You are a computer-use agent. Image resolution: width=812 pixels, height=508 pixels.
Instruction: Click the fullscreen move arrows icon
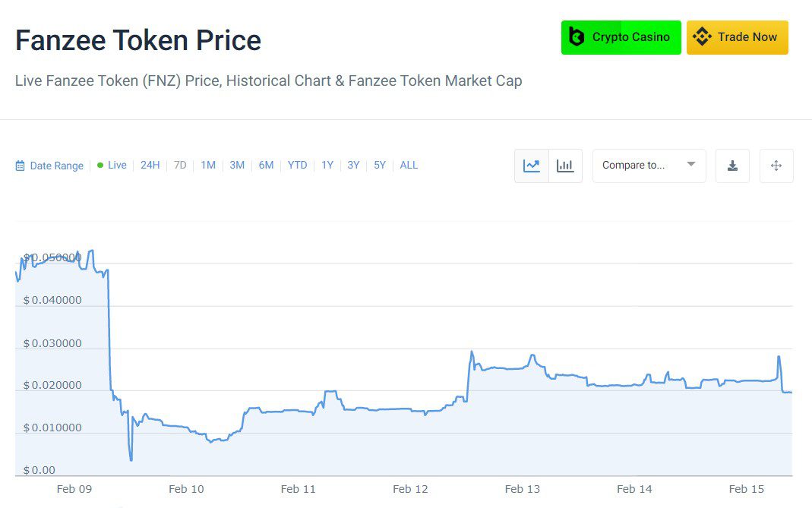776,166
